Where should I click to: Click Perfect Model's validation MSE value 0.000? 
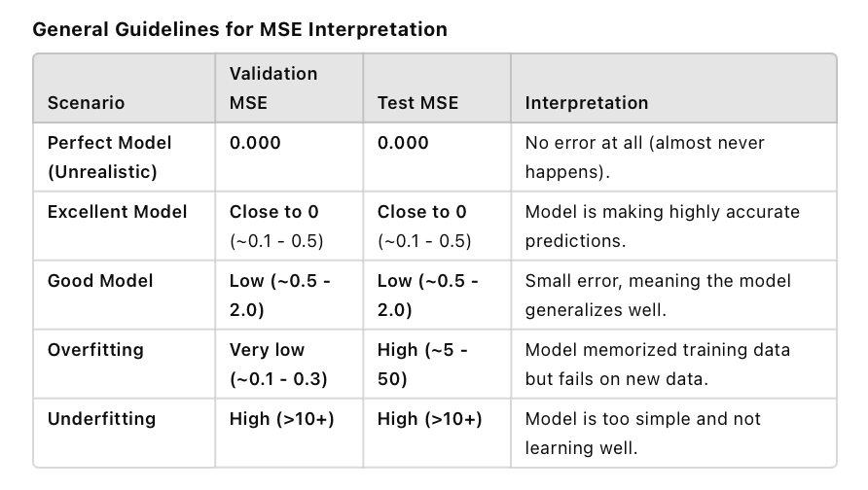pos(255,143)
